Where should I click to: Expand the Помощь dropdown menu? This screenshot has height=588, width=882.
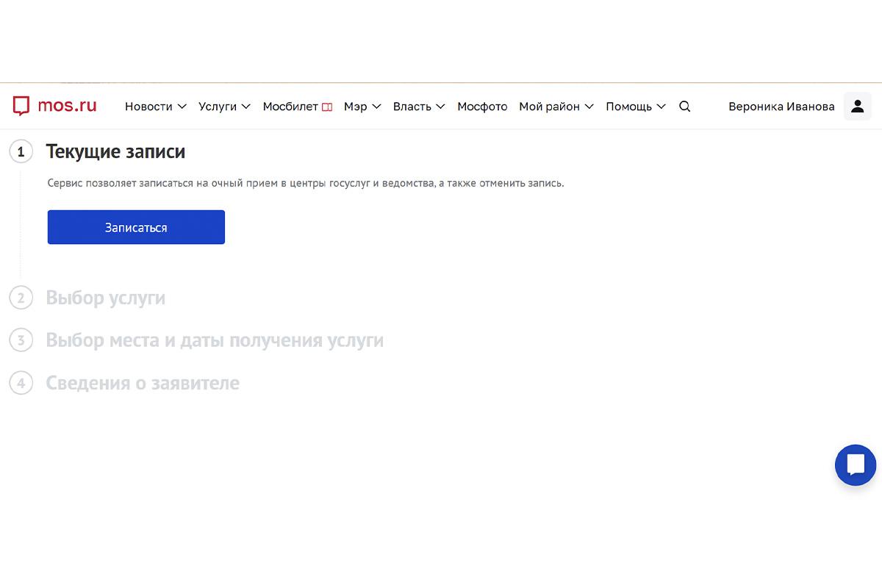pyautogui.click(x=635, y=107)
